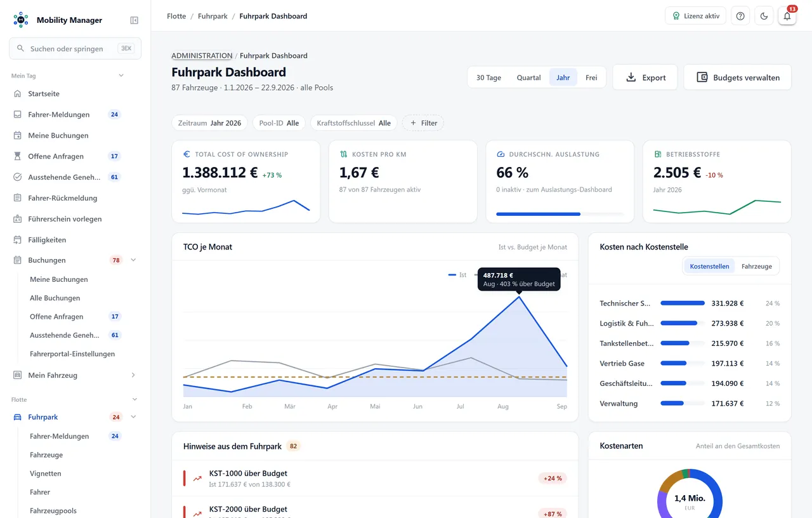The width and height of the screenshot is (812, 518).
Task: Collapse the sidebar panel icon
Action: click(x=134, y=20)
